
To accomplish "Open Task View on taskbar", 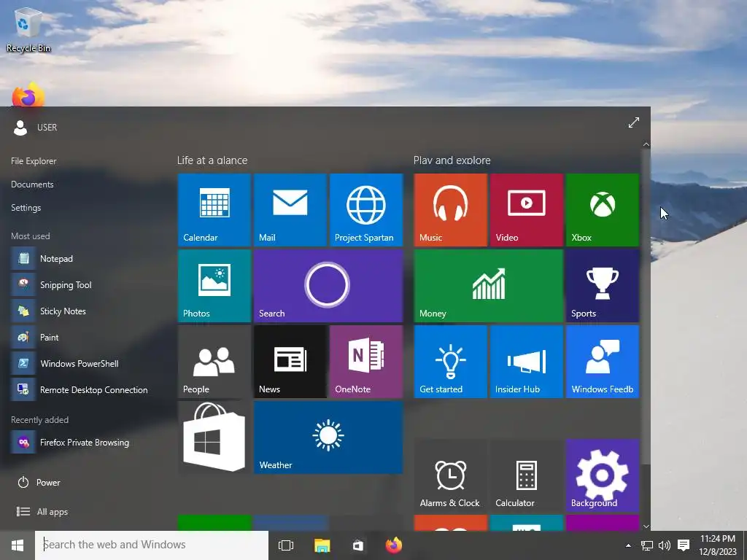I will (286, 545).
